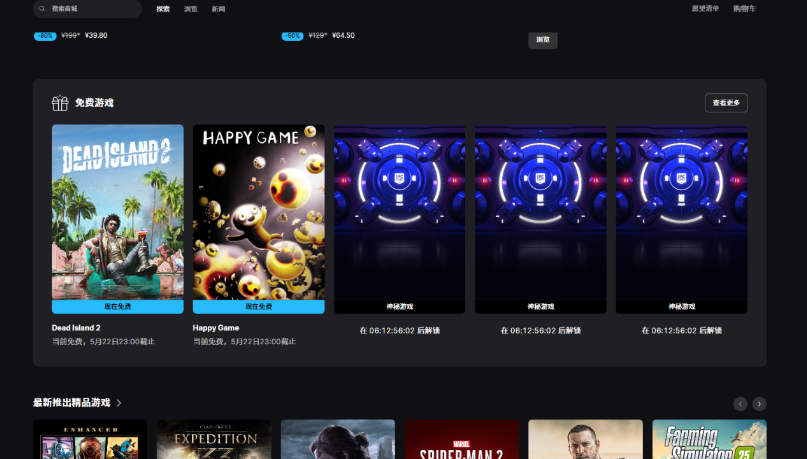Switch to the 浏览 (Browse) tab
The width and height of the screenshot is (807, 459).
tap(191, 9)
